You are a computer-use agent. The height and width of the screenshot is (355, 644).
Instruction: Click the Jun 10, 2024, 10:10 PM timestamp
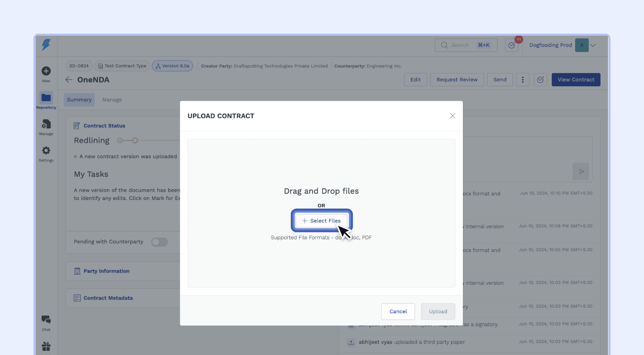tap(556, 193)
